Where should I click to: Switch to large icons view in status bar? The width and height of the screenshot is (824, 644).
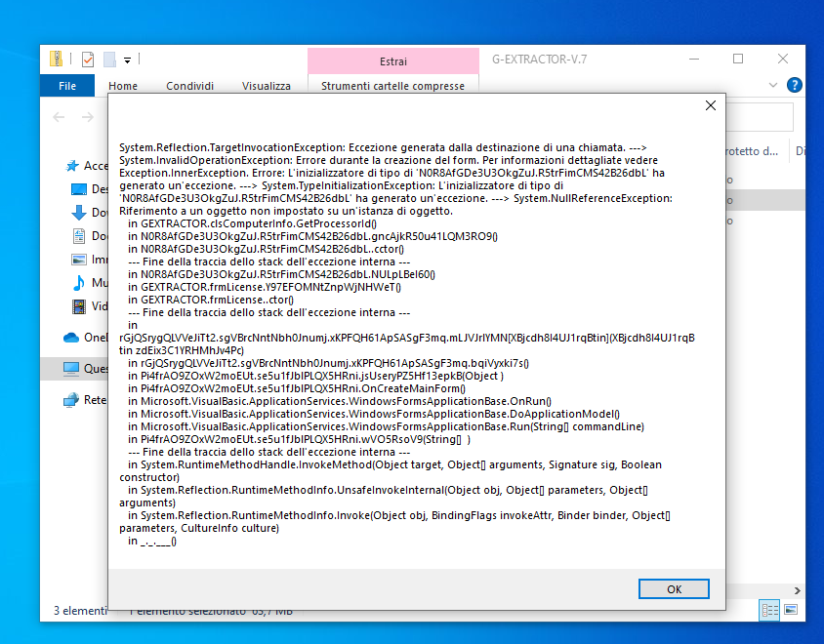(x=791, y=610)
